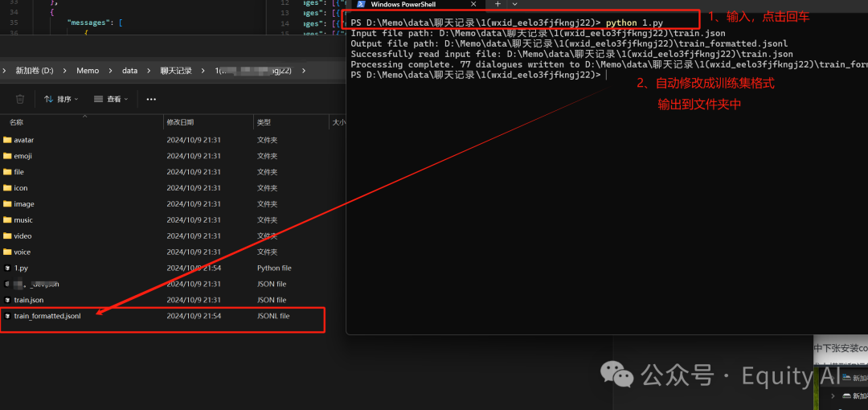
Task: Click "messages": [ in the code editor behind
Action: 95,23
